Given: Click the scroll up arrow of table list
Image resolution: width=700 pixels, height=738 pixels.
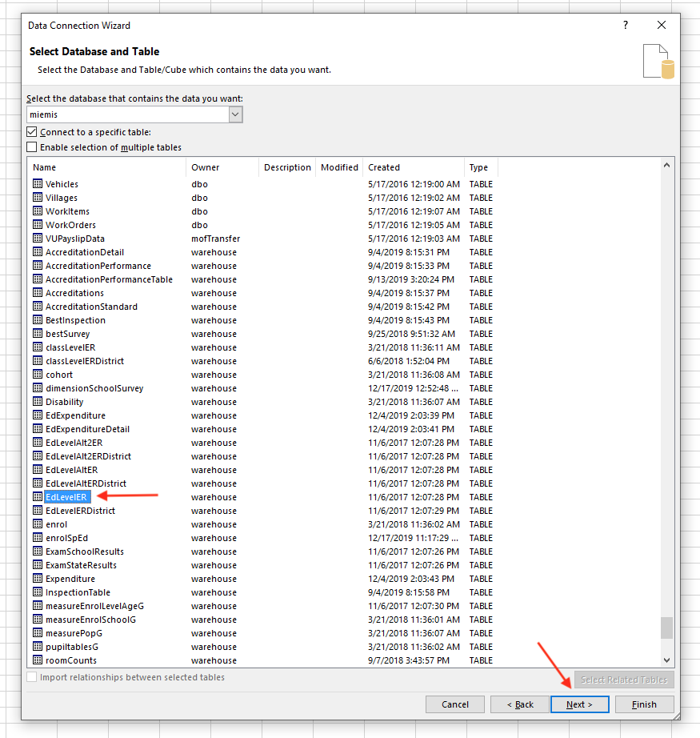Looking at the screenshot, I should tap(667, 166).
